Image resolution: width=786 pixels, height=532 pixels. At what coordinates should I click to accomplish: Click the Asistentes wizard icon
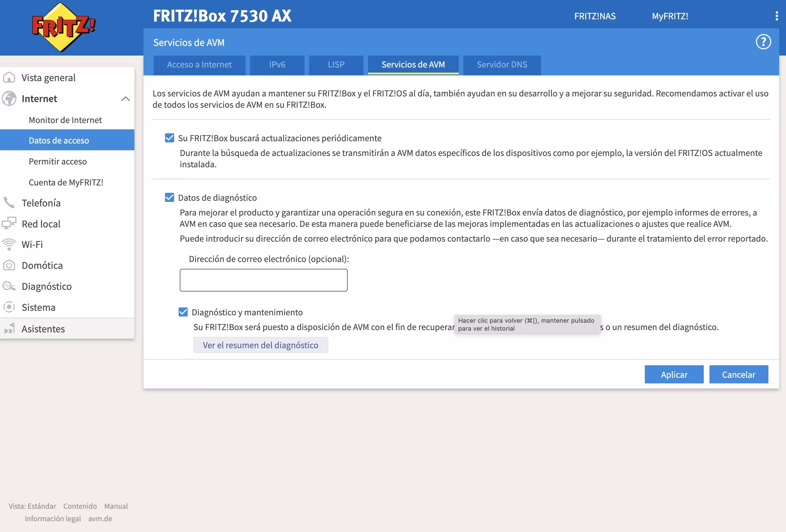click(9, 328)
